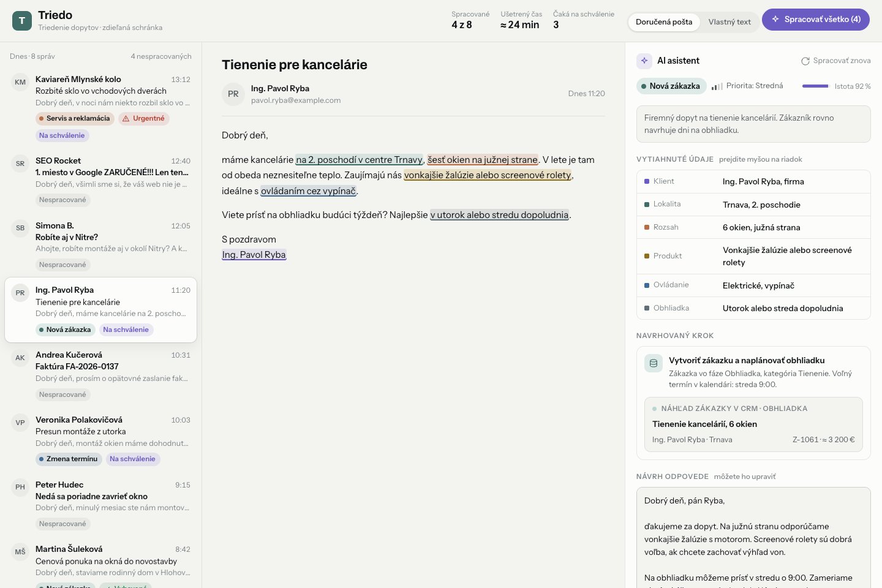Open the CRM preview card Tienenie kancelárií, 6 okien
The height and width of the screenshot is (588, 882).
click(x=753, y=424)
